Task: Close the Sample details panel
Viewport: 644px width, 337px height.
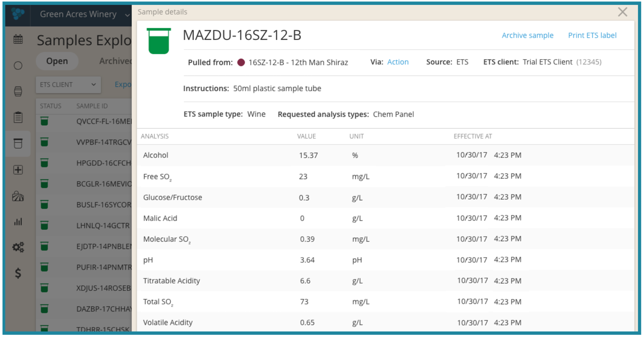Action: 622,12
